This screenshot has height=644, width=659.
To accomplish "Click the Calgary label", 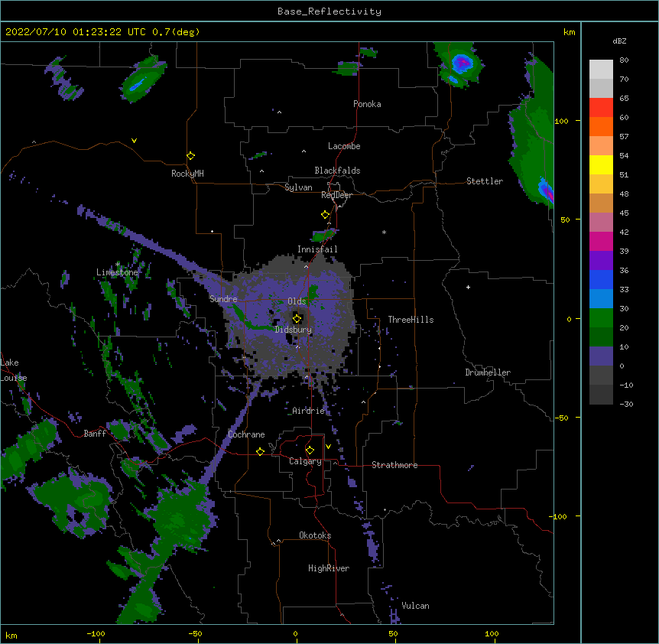I will [x=305, y=461].
